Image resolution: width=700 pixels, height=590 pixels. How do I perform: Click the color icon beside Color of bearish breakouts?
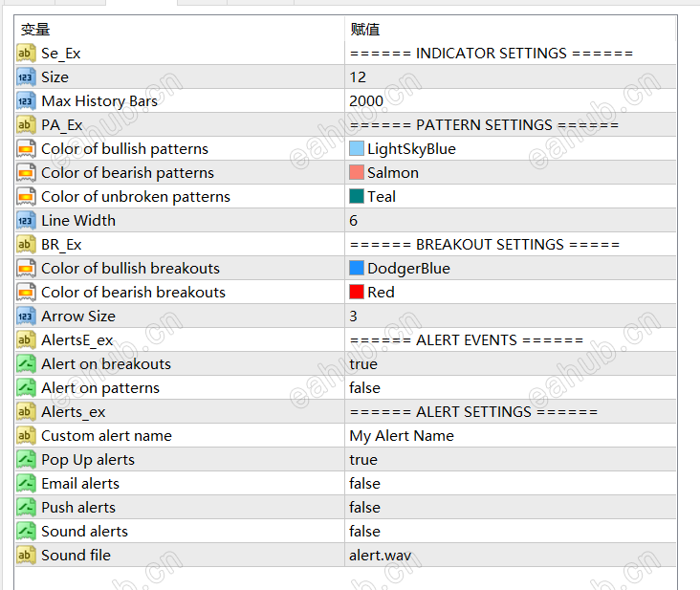coord(26,293)
